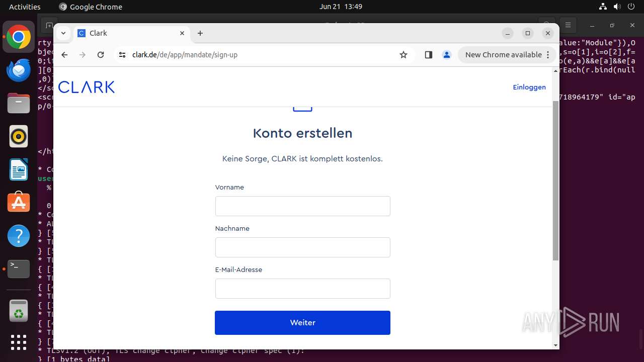Open the Files manager dock icon
The image size is (644, 362).
pos(19,104)
